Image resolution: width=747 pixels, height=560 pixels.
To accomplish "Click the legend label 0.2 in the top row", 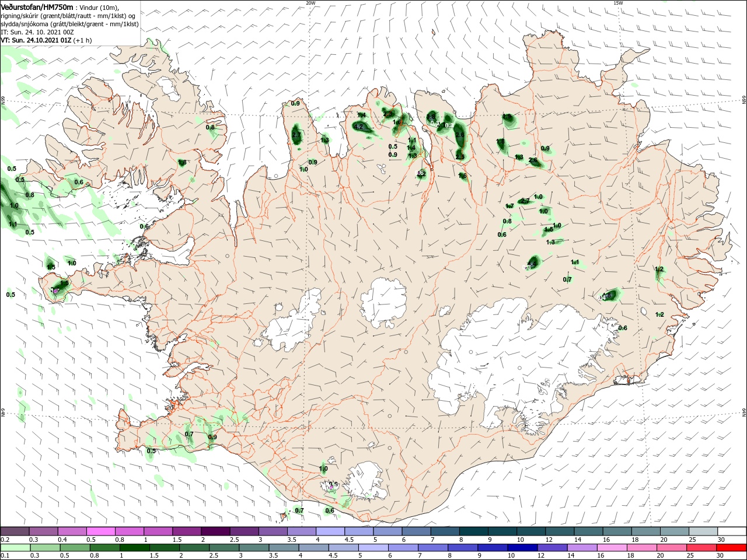I will (x=5, y=540).
